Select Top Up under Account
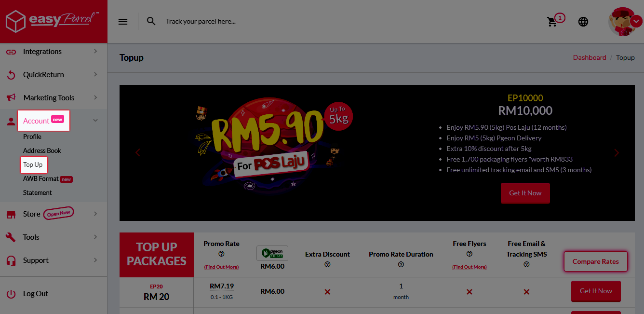The height and width of the screenshot is (314, 644). point(34,164)
